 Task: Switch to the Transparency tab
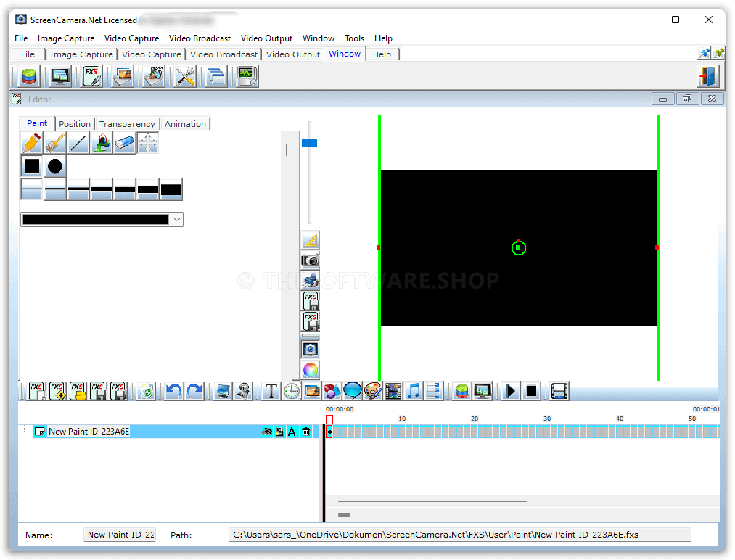tap(127, 124)
